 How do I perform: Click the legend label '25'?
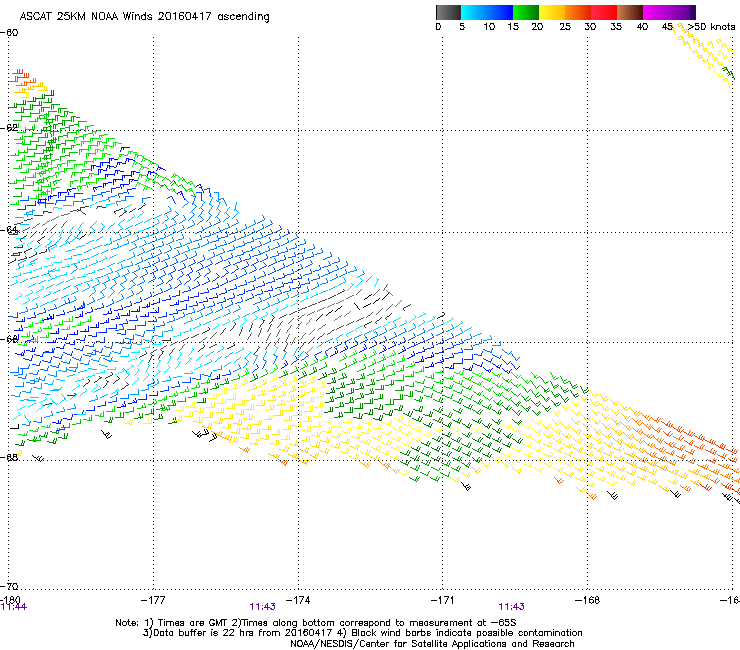[565, 27]
